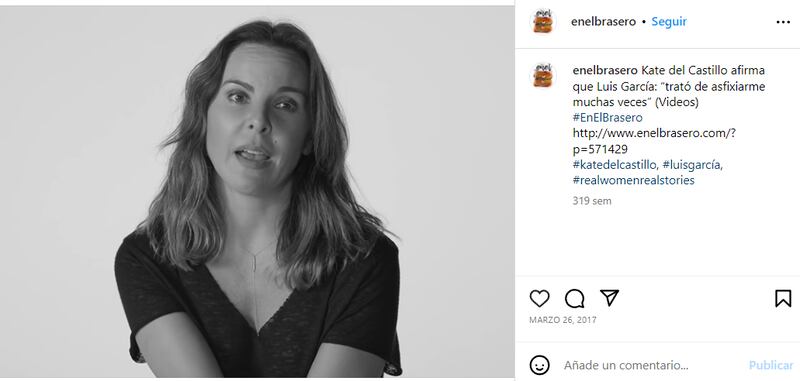Select the black and white post photo
This screenshot has width=800, height=381.
click(257, 191)
